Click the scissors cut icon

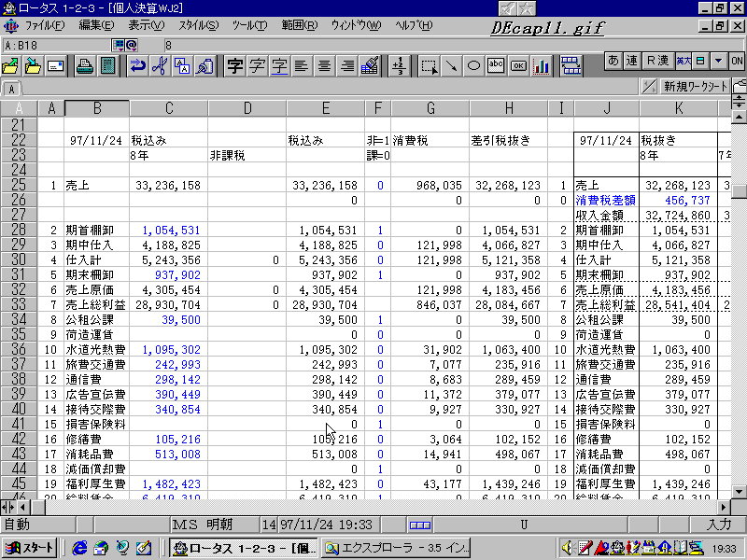(160, 66)
